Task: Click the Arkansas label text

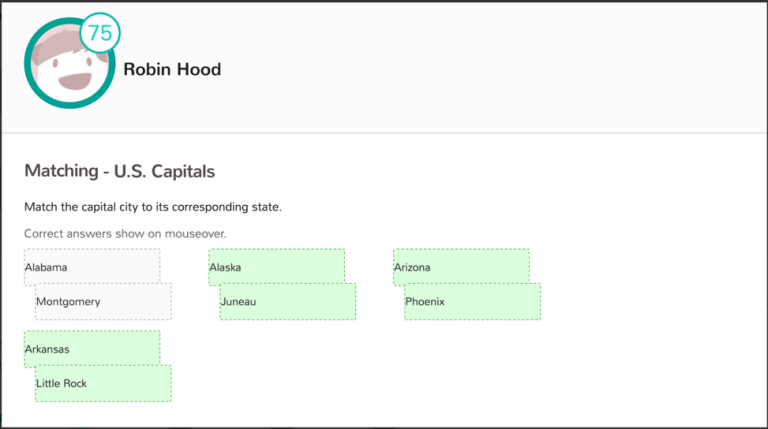Action: pos(47,349)
